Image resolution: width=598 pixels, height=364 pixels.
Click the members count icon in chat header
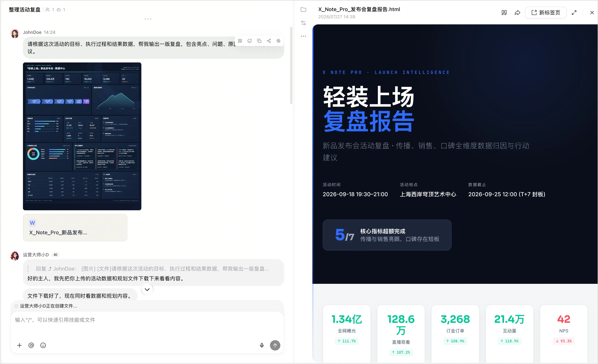48,10
